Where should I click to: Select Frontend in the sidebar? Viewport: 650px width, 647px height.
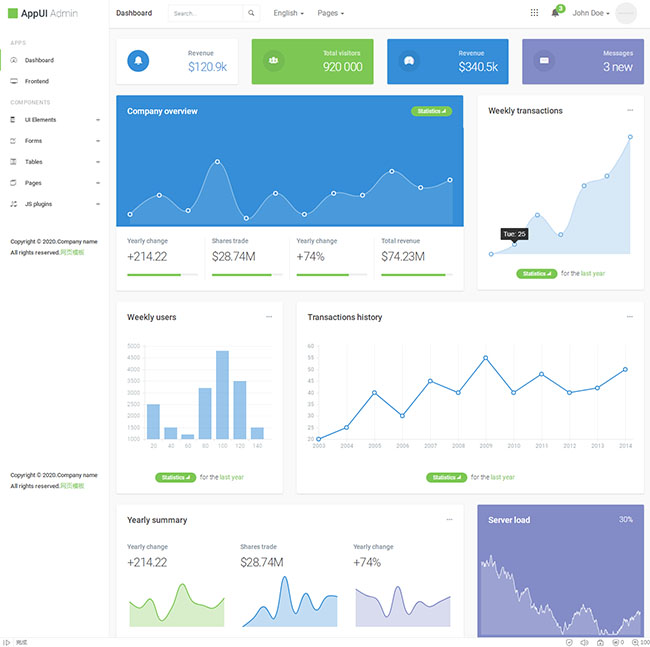36,81
